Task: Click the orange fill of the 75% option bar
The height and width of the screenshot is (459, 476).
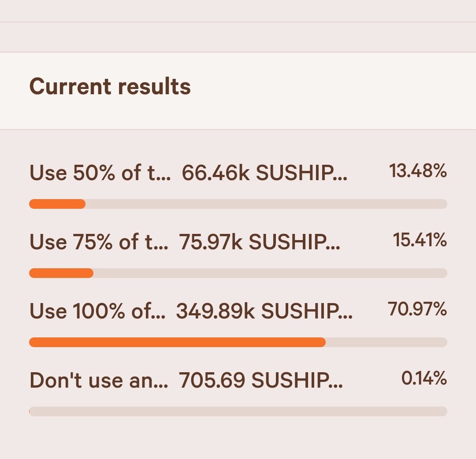Action: pos(61,273)
